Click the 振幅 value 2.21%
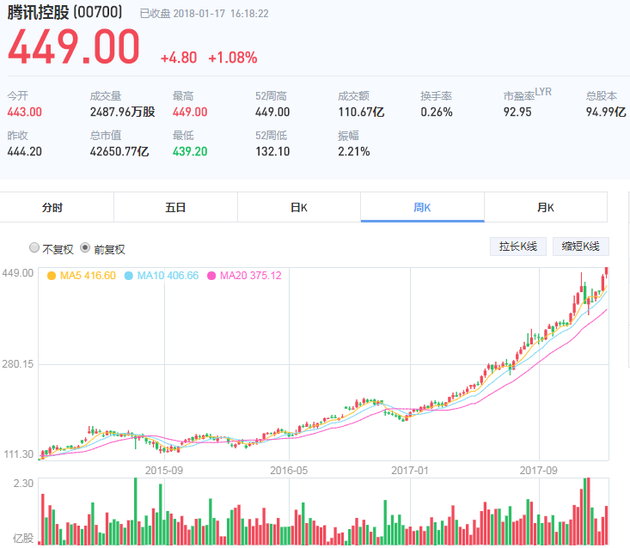The height and width of the screenshot is (548, 630). [354, 151]
